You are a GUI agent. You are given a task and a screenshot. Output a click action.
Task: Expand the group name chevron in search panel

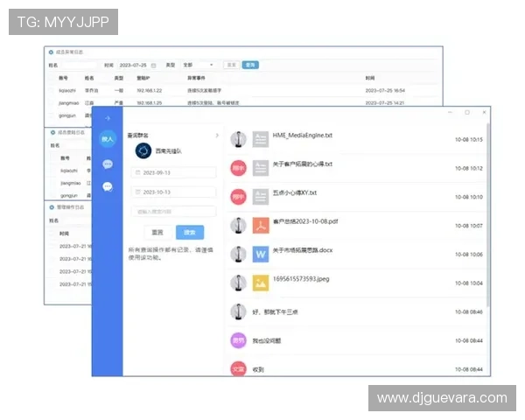pos(217,136)
